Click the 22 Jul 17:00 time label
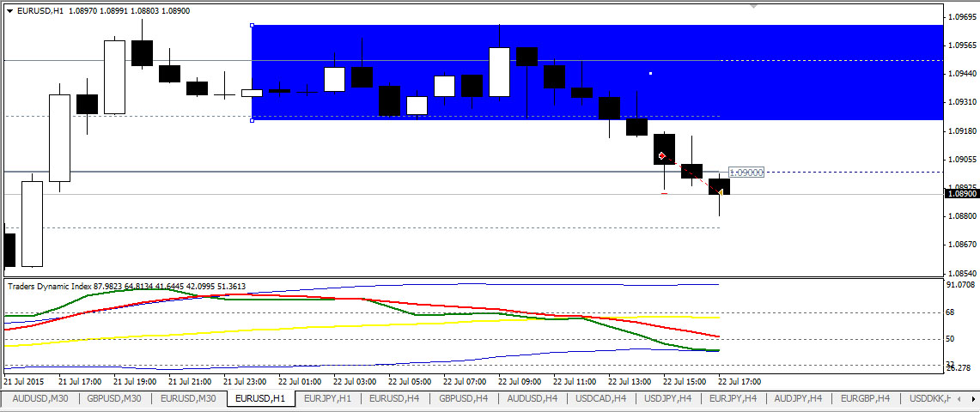The height and width of the screenshot is (412, 980). click(740, 381)
